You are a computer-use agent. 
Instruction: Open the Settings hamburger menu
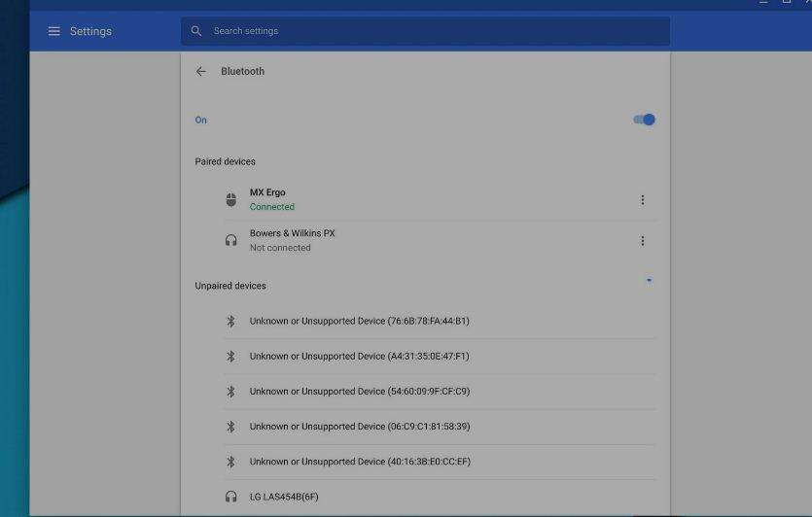point(53,31)
